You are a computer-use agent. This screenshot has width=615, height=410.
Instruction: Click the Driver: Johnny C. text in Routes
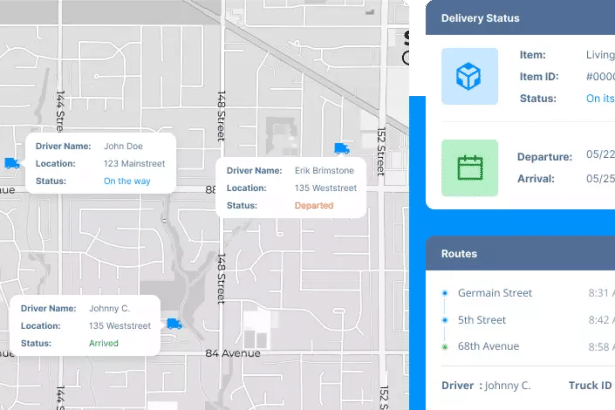point(486,385)
